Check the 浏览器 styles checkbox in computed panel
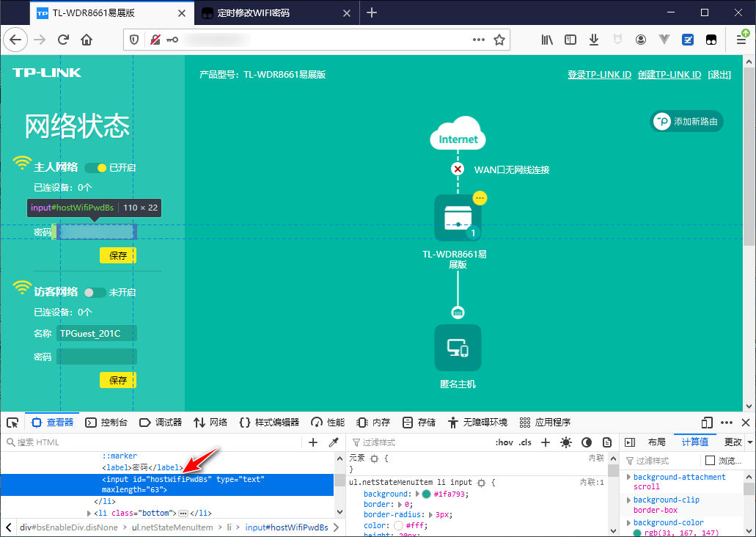This screenshot has width=756, height=537. click(x=711, y=461)
